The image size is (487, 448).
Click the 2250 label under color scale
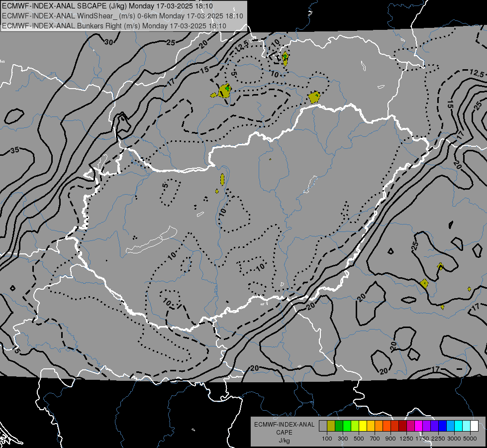pos(438,439)
